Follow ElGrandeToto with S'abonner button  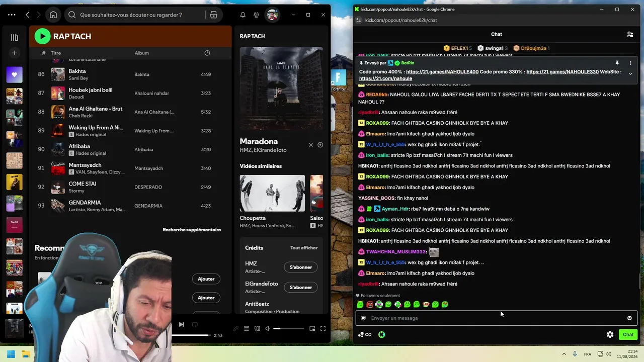coord(301,287)
